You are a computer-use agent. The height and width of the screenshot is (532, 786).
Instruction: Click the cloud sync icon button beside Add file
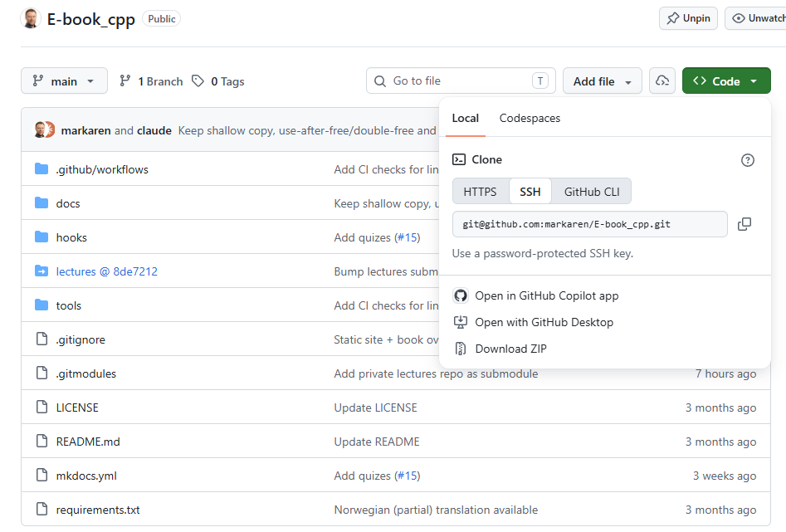click(662, 81)
